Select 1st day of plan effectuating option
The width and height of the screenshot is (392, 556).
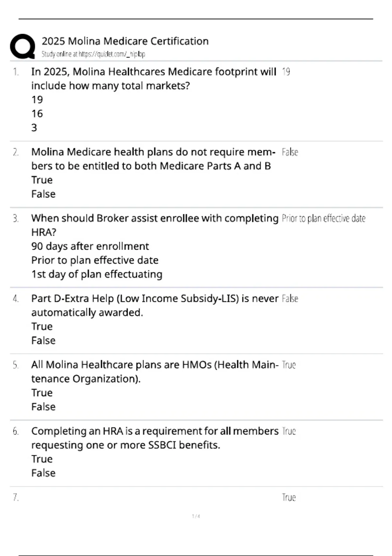pos(97,274)
